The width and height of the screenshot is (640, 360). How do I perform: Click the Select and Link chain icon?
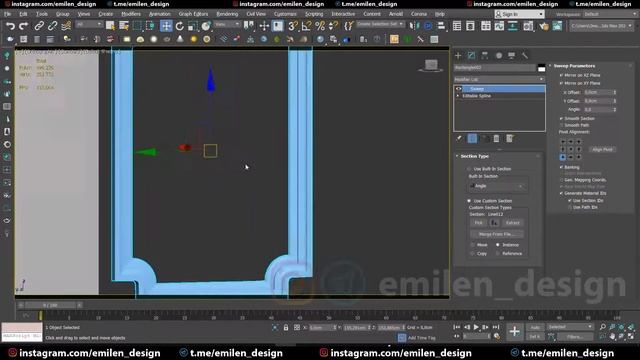[39, 26]
